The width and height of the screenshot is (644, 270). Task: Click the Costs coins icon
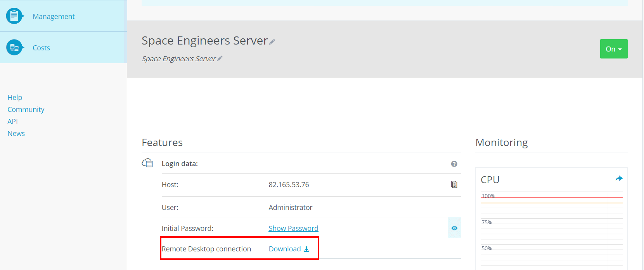point(15,47)
